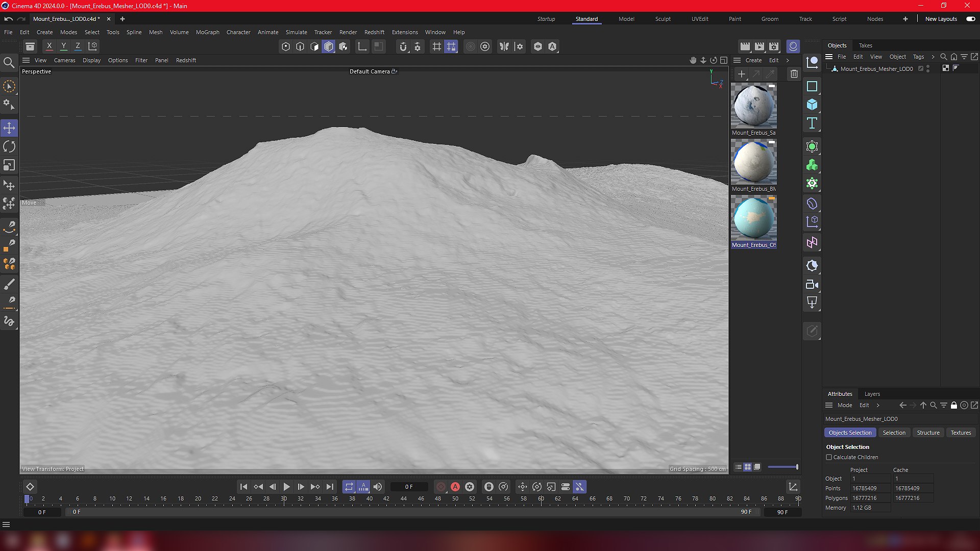
Task: Toggle sound during playback
Action: click(x=378, y=487)
